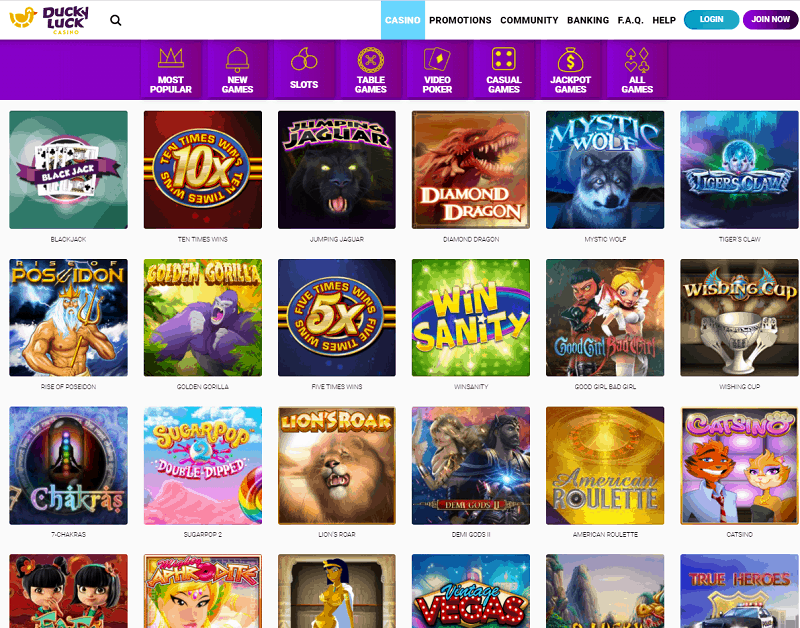
Task: Open the Golden Gorilla game thumbnail
Action: [203, 318]
